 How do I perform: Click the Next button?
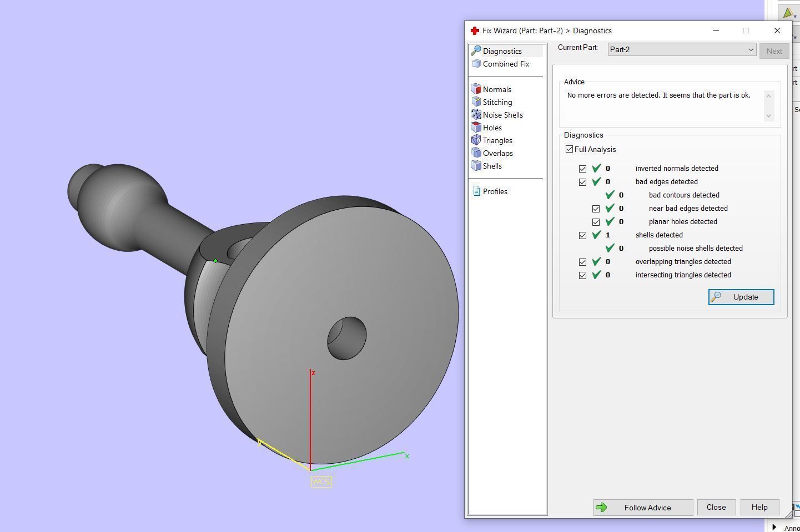(x=774, y=50)
